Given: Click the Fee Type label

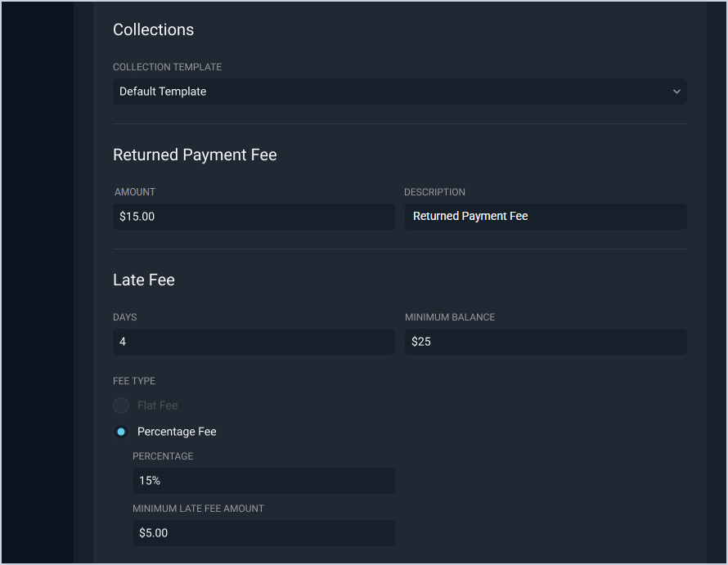Looking at the screenshot, I should (x=134, y=381).
